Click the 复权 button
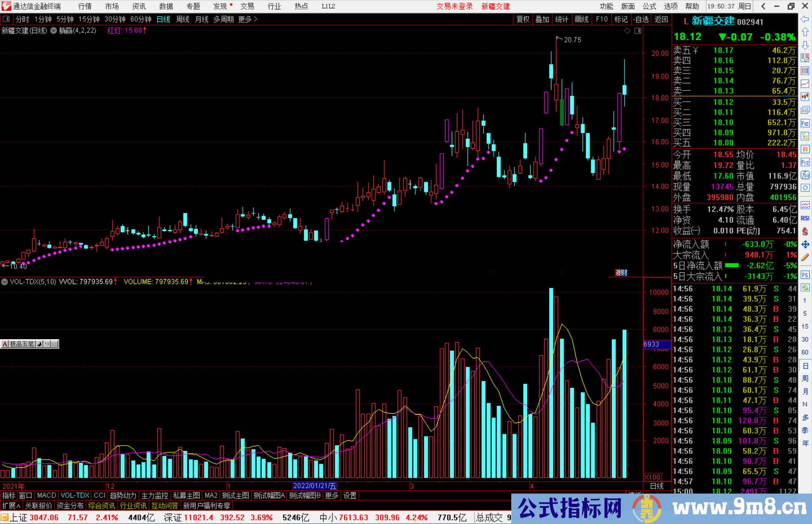Screen dimensions: 812x524 point(523,19)
